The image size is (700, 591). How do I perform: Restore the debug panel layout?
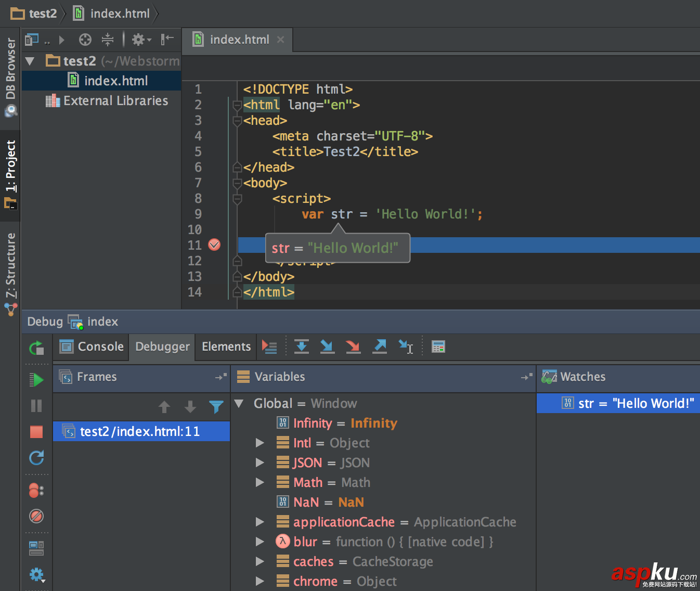click(x=36, y=548)
